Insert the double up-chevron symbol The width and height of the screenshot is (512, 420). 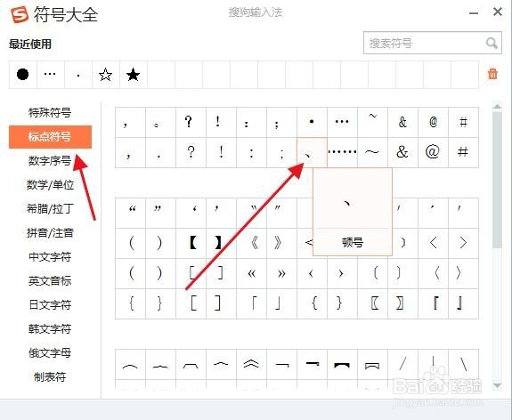point(251,364)
